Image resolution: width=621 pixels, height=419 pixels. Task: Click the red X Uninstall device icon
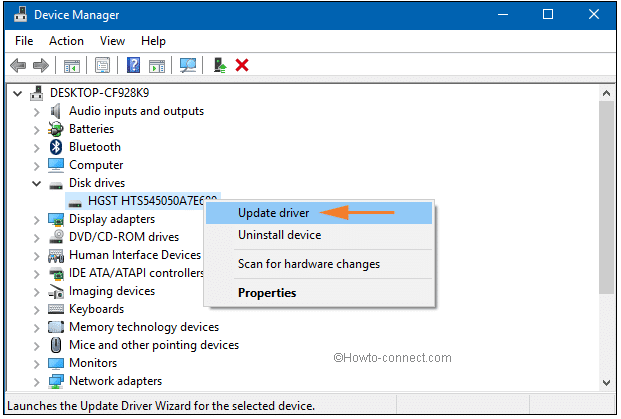point(242,66)
